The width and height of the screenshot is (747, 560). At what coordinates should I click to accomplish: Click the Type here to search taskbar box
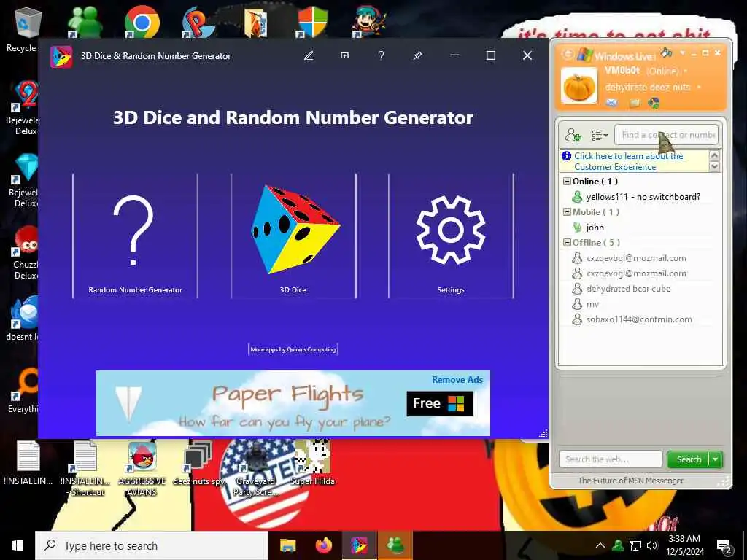coord(152,545)
